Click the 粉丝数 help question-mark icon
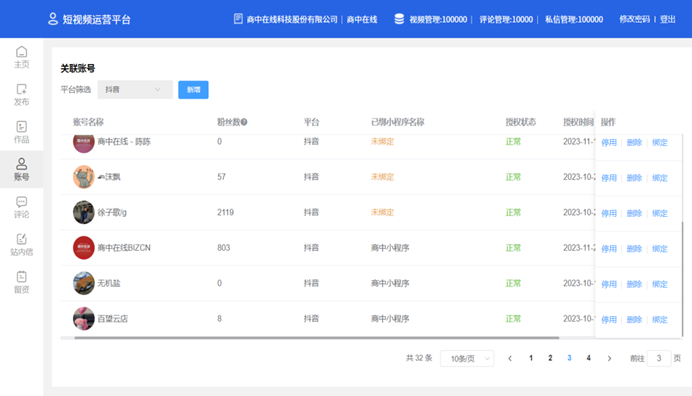Image resolution: width=692 pixels, height=396 pixels. coord(244,122)
